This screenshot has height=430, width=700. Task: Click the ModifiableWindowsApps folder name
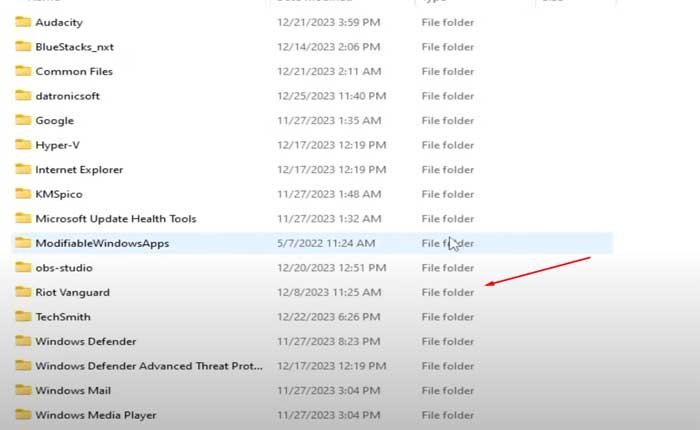(x=102, y=243)
